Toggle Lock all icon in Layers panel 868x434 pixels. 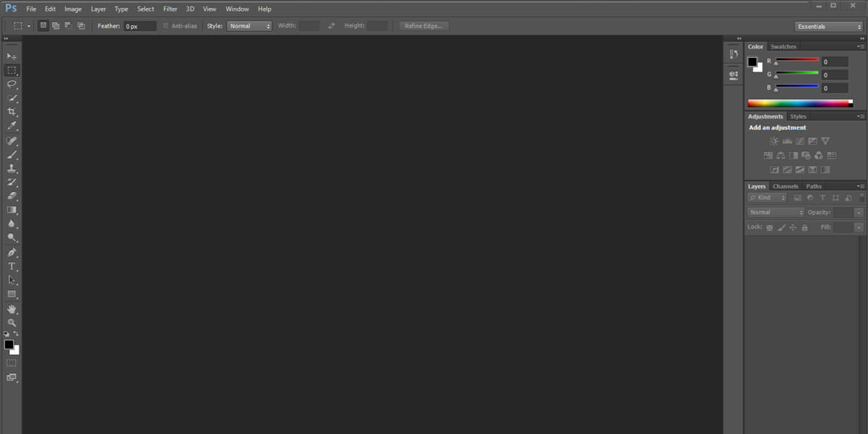[804, 227]
